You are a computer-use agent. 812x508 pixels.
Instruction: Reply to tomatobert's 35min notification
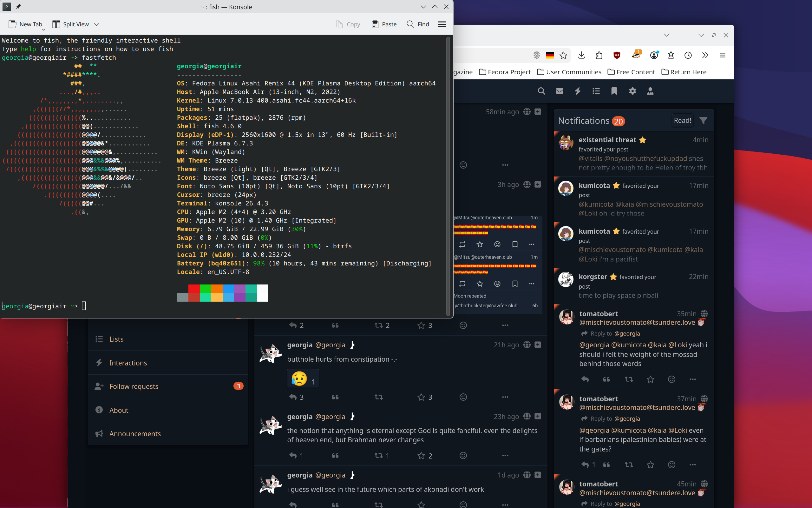[585, 379]
